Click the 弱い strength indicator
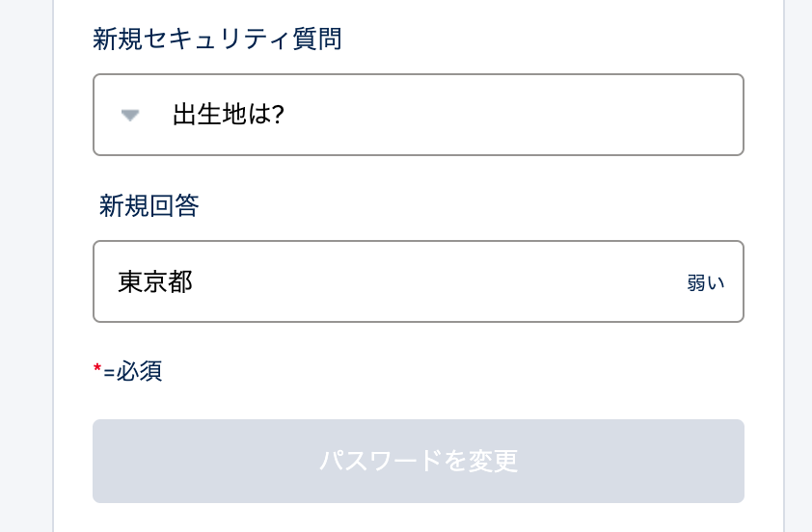Image resolution: width=812 pixels, height=532 pixels. point(705,283)
